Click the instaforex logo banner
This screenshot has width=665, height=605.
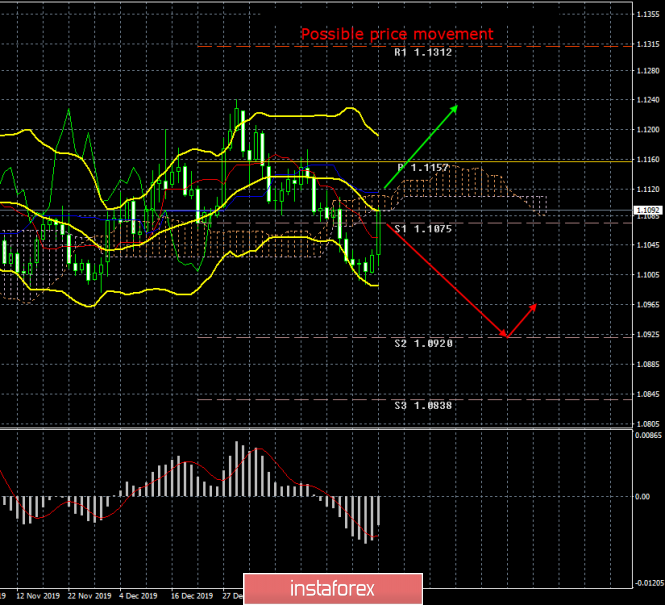(x=333, y=589)
